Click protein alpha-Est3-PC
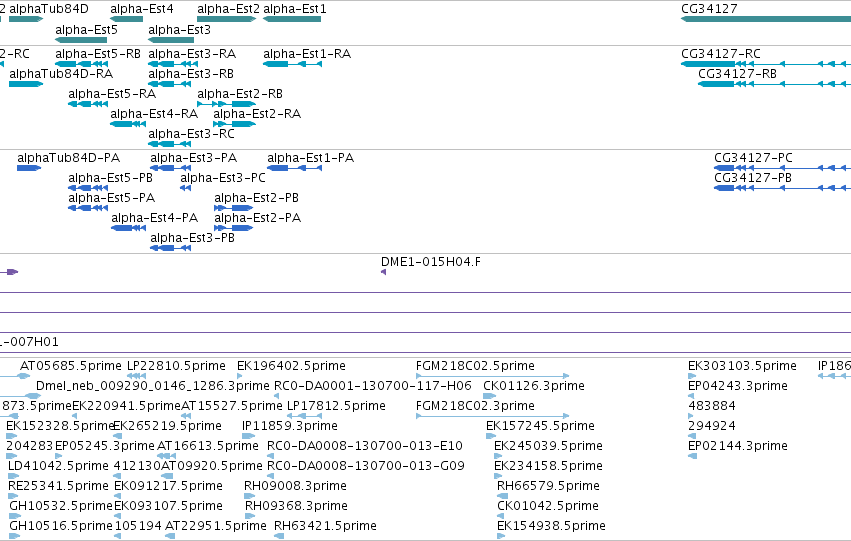The image size is (851, 541). (x=186, y=188)
